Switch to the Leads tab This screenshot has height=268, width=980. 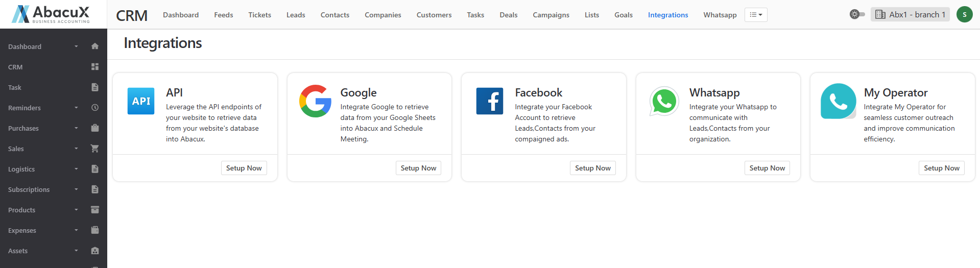point(296,15)
